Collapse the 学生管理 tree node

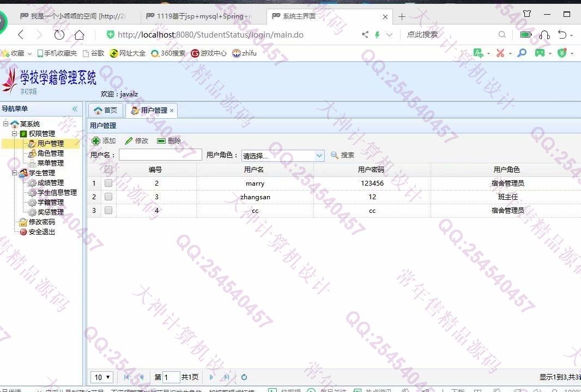tap(15, 173)
